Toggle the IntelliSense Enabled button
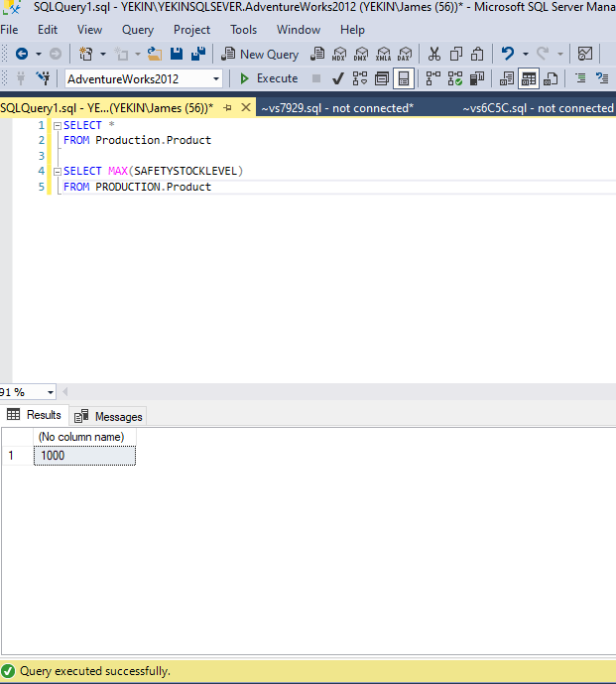 [404, 79]
